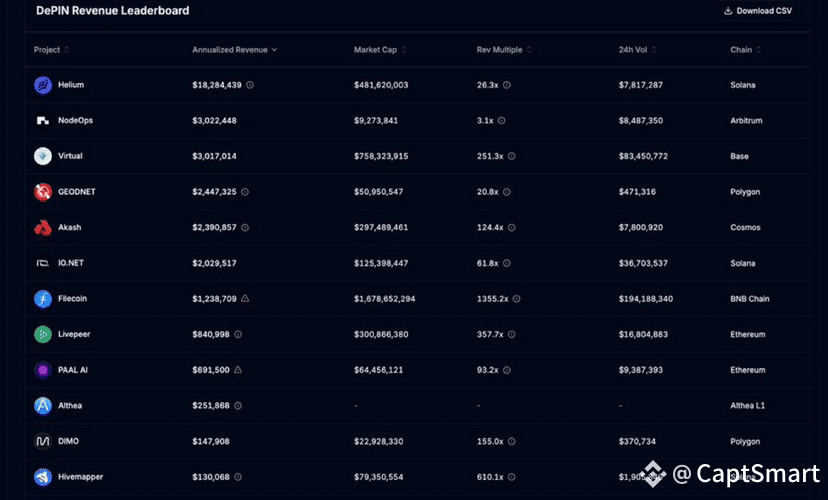Open the Filecoin project name
828x500 pixels.
coord(72,299)
